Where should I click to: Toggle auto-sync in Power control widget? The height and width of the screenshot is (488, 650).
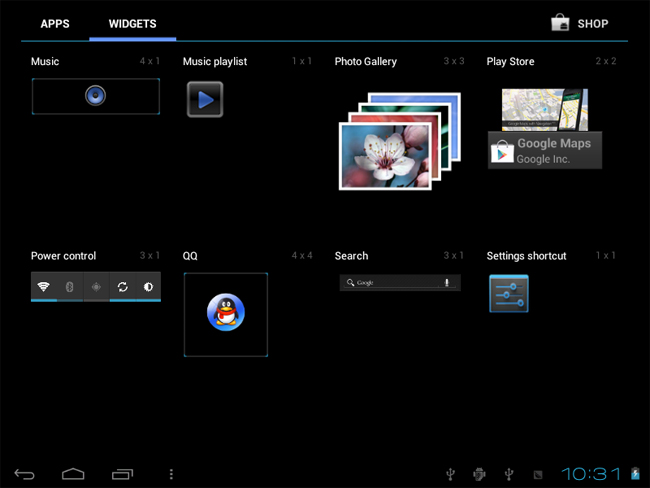point(122,286)
